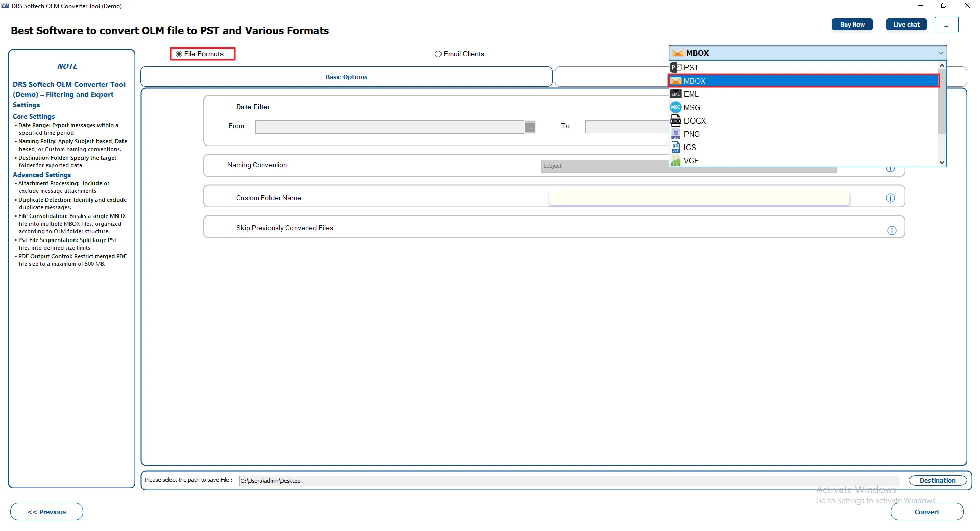Click the format list scrollbar down arrow
The image size is (980, 531).
pos(942,162)
